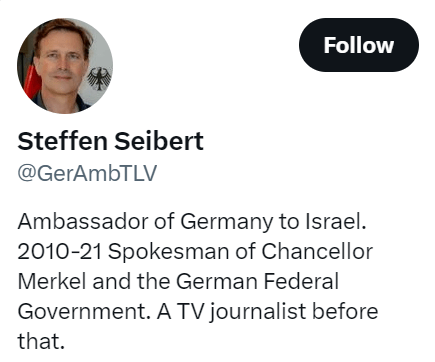This screenshot has width=435, height=362.
Task: Select the word before in the bio
Action: (345, 311)
